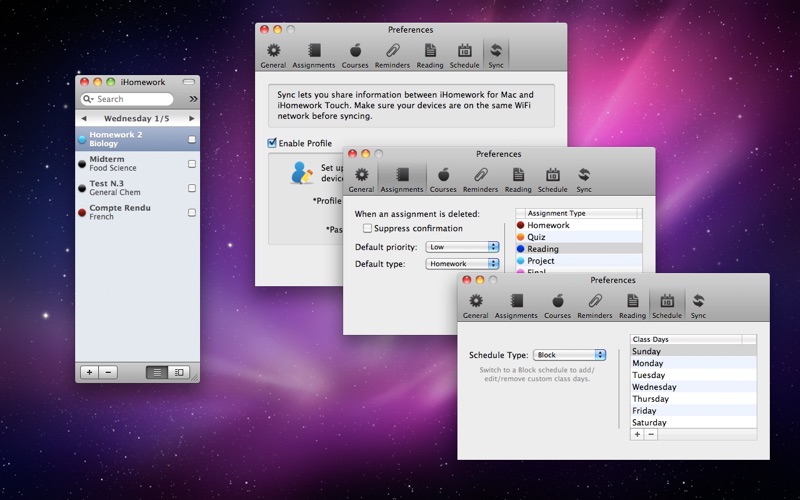Add a class day with plus button
Screen dimensions: 800x500
click(x=637, y=435)
